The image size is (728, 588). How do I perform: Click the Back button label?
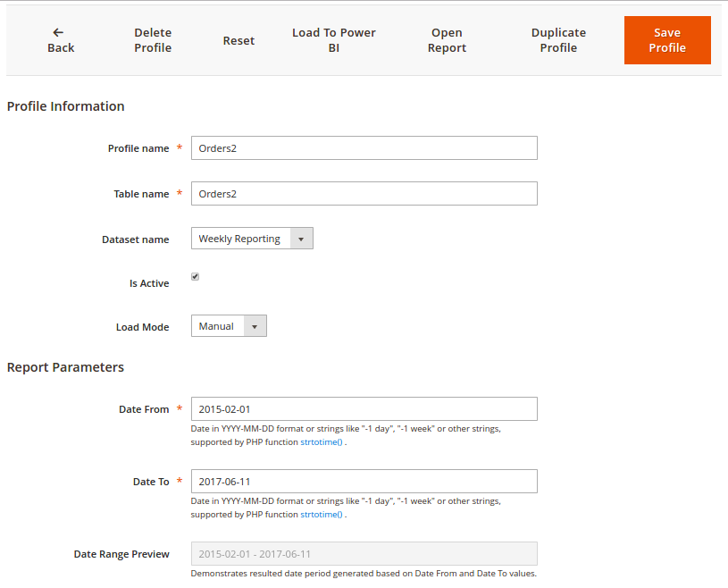61,48
